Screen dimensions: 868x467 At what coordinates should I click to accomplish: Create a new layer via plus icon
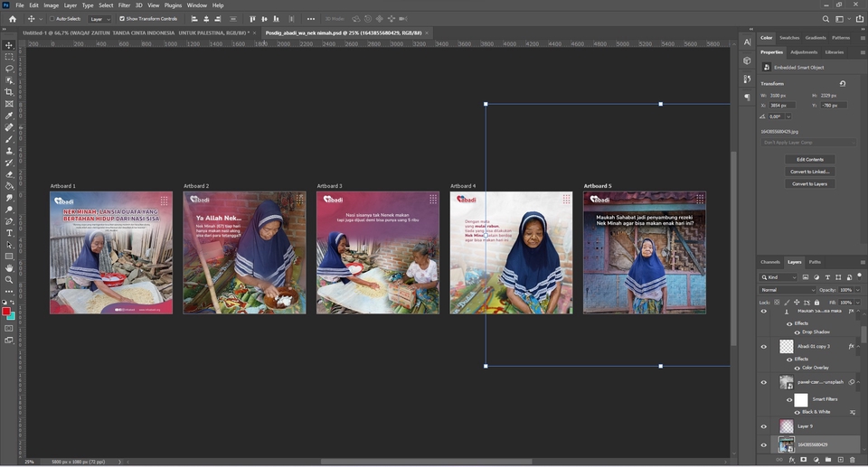coord(840,460)
